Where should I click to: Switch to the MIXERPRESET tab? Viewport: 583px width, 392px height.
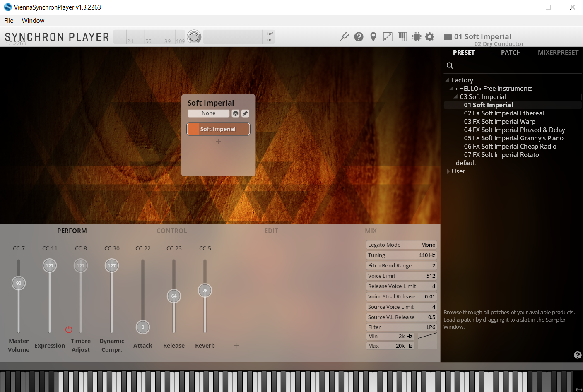point(558,53)
